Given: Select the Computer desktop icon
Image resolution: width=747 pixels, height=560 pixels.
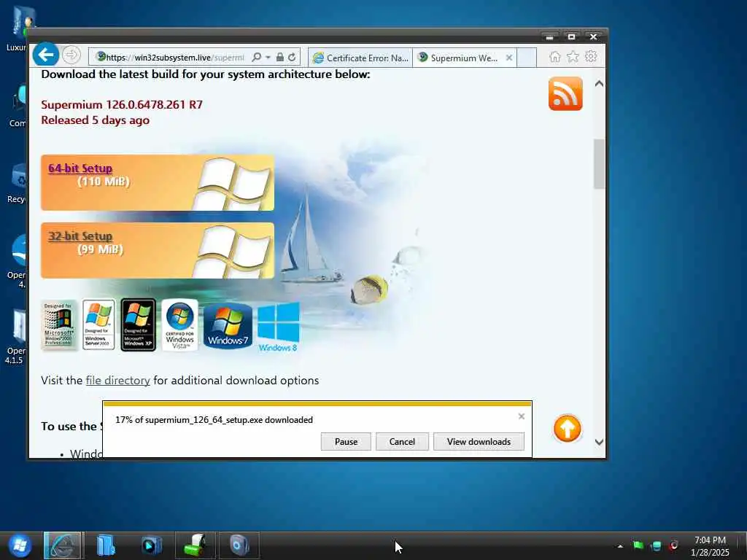Looking at the screenshot, I should (18, 107).
